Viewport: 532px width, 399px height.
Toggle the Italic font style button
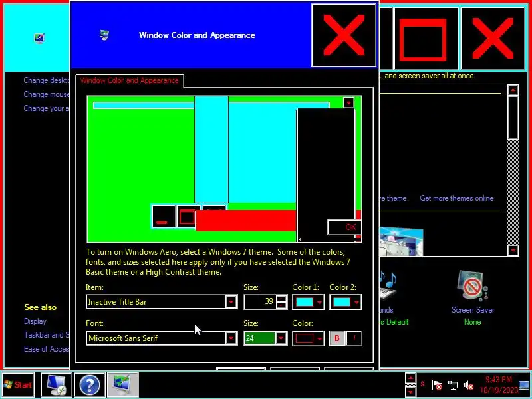coord(354,338)
